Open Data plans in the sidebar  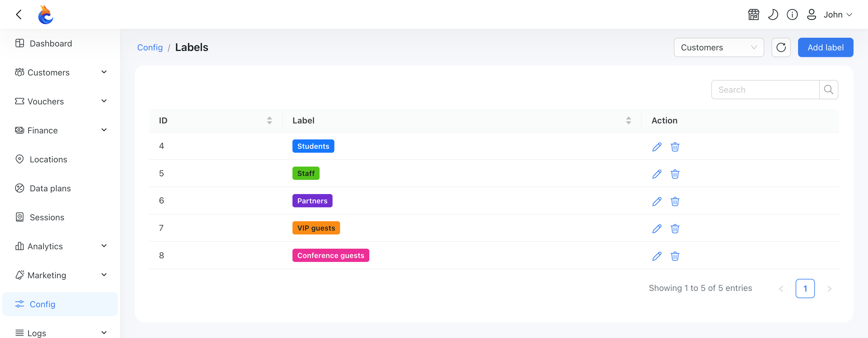pos(60,188)
